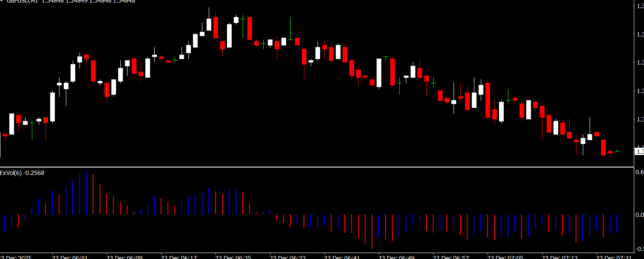Click the last green doji candle on the chart

617,151
